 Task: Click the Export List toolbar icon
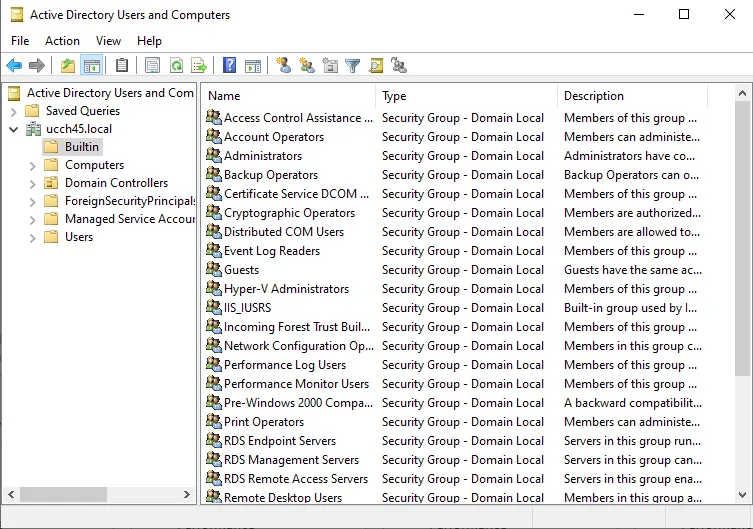(199, 66)
